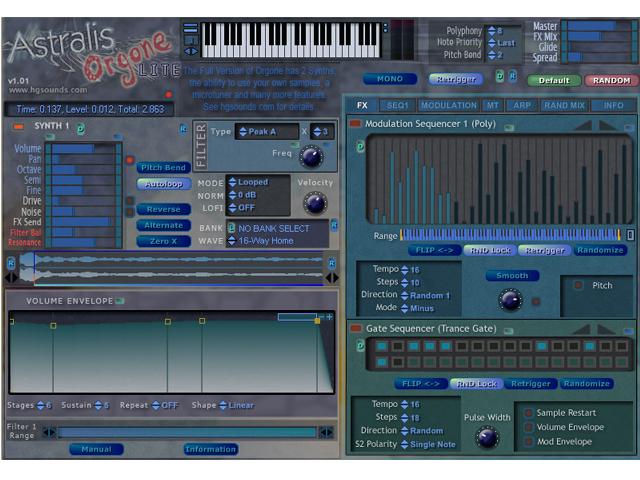
Task: Switch to the MODULATION tab
Action: coord(448,105)
